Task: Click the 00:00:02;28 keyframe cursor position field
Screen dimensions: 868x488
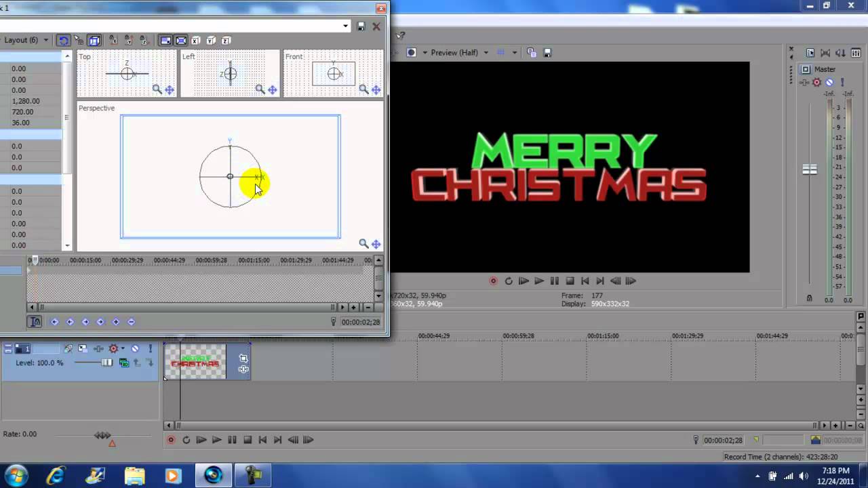Action: pyautogui.click(x=361, y=322)
